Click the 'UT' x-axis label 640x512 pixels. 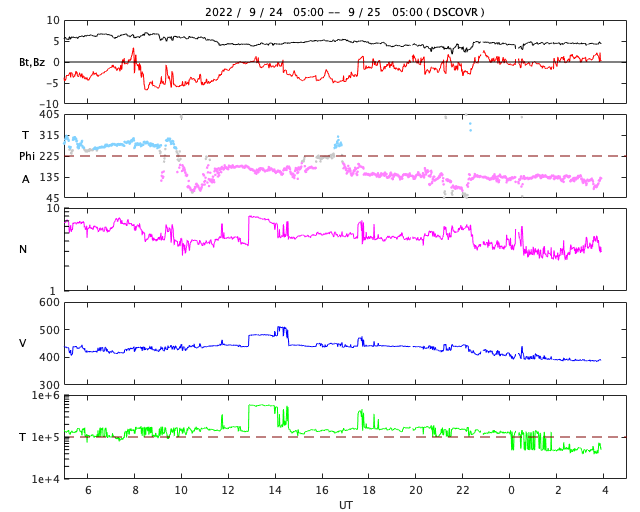coord(345,505)
